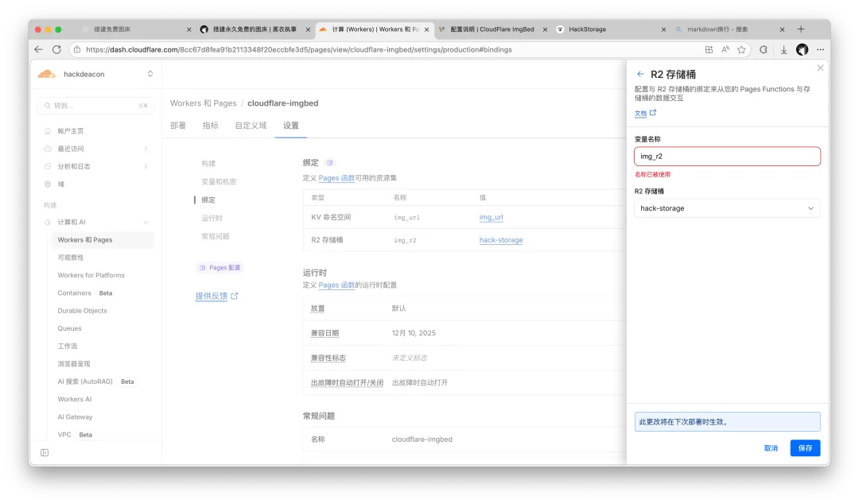The image size is (859, 504).
Task: Switch to the 自定义域 tab
Action: [251, 126]
